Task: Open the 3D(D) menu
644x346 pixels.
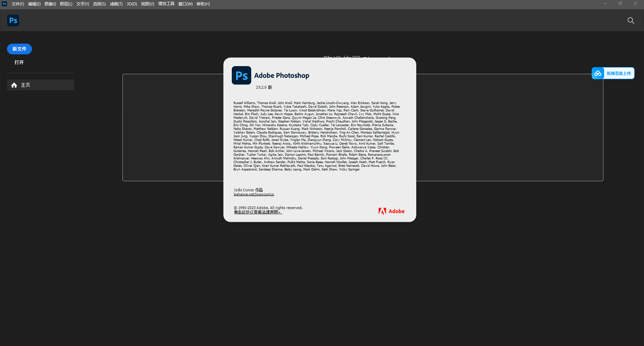Action: click(132, 4)
